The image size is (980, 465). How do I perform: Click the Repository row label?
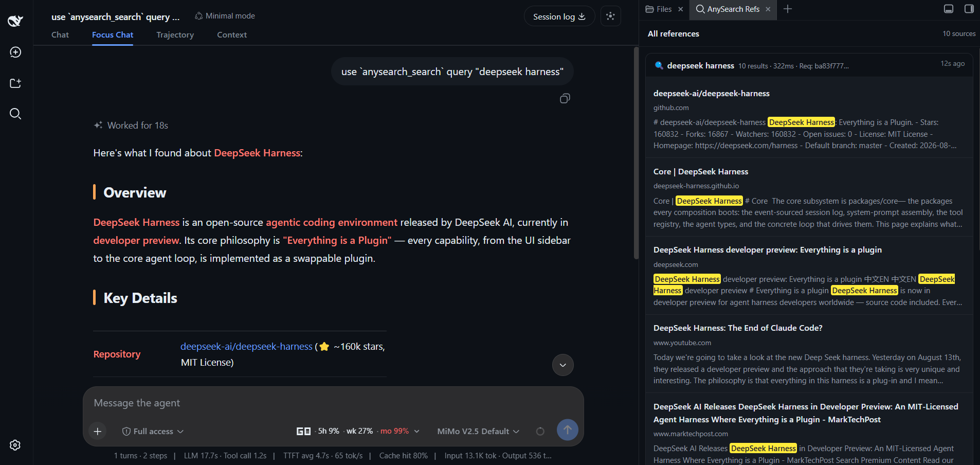pos(117,354)
